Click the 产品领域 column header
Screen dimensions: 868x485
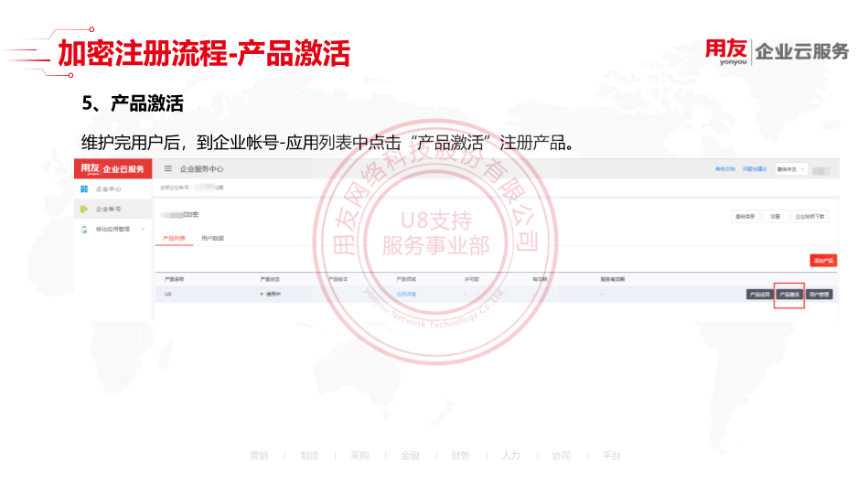pyautogui.click(x=406, y=280)
